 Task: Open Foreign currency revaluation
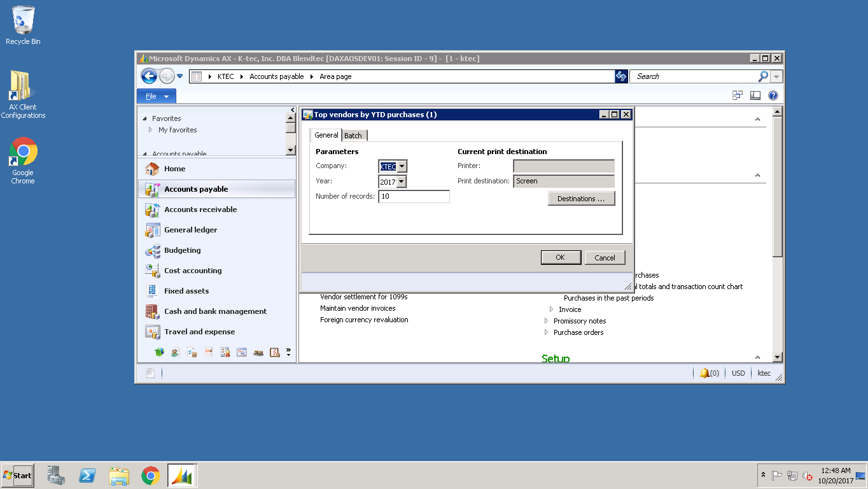pos(364,320)
